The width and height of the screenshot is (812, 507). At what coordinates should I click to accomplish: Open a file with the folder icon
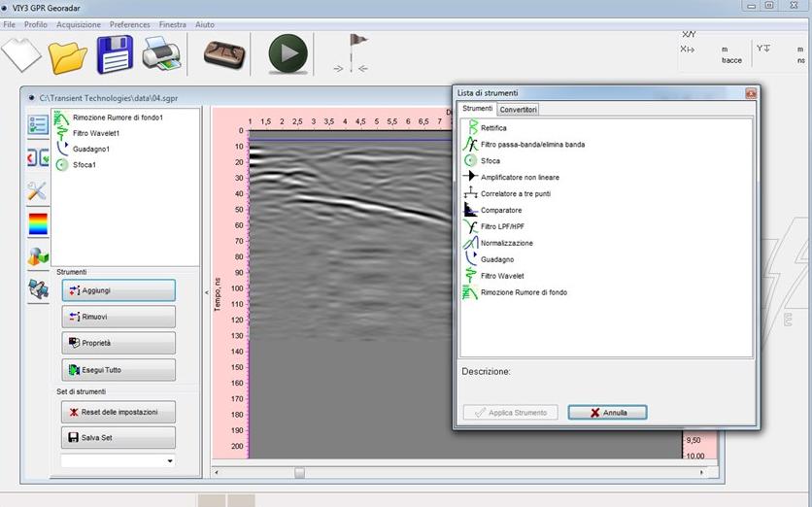tap(68, 53)
